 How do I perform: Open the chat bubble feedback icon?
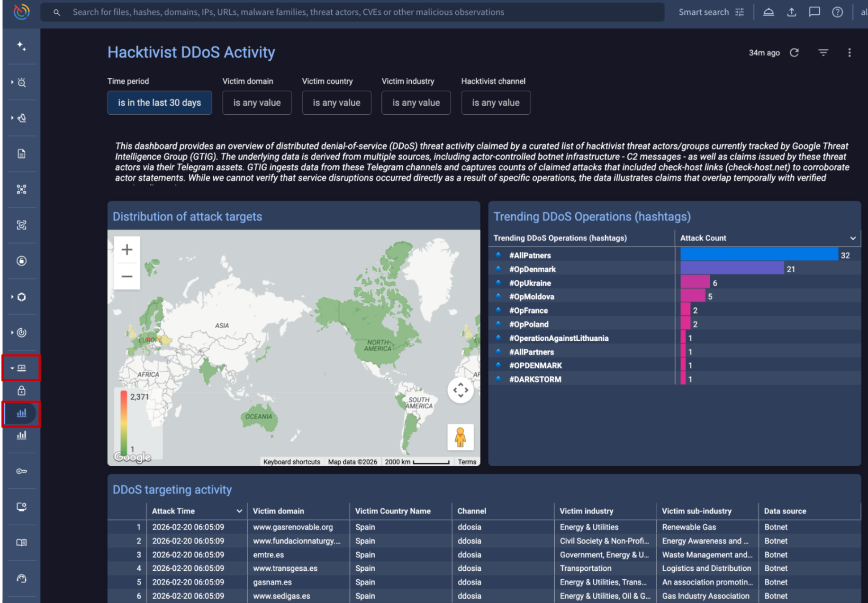814,12
